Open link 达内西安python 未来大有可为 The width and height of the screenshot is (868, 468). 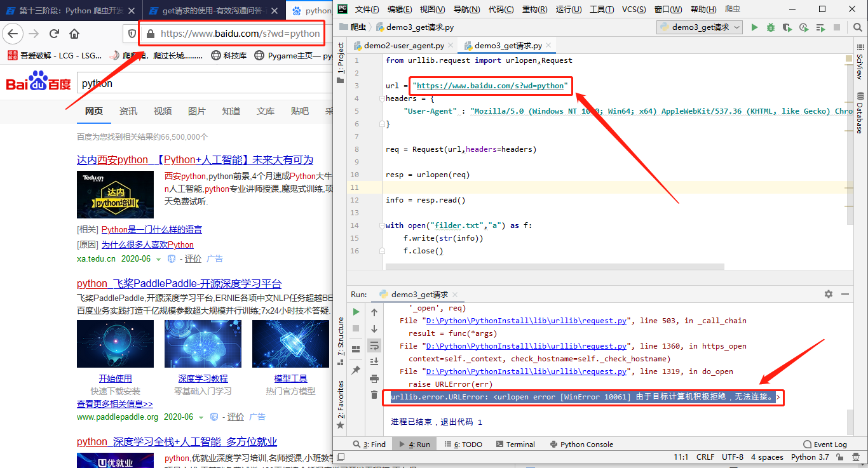[x=195, y=160]
